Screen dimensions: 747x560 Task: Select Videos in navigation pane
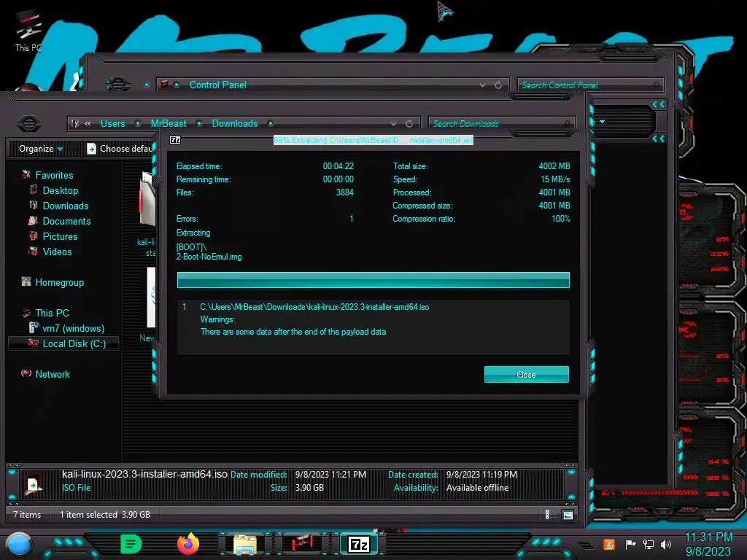(57, 252)
